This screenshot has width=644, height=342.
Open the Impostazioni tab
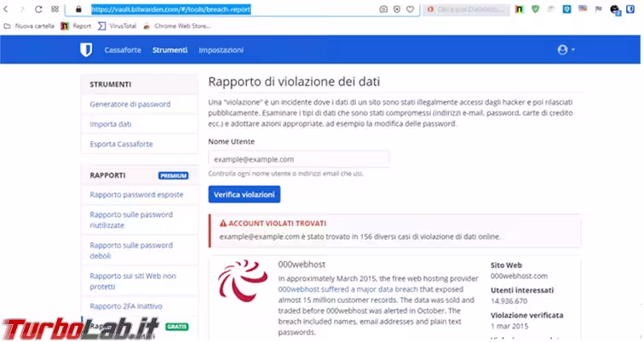[221, 50]
